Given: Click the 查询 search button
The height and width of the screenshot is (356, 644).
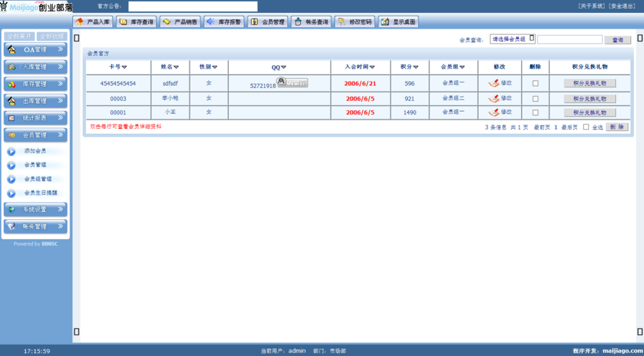Looking at the screenshot, I should [618, 40].
